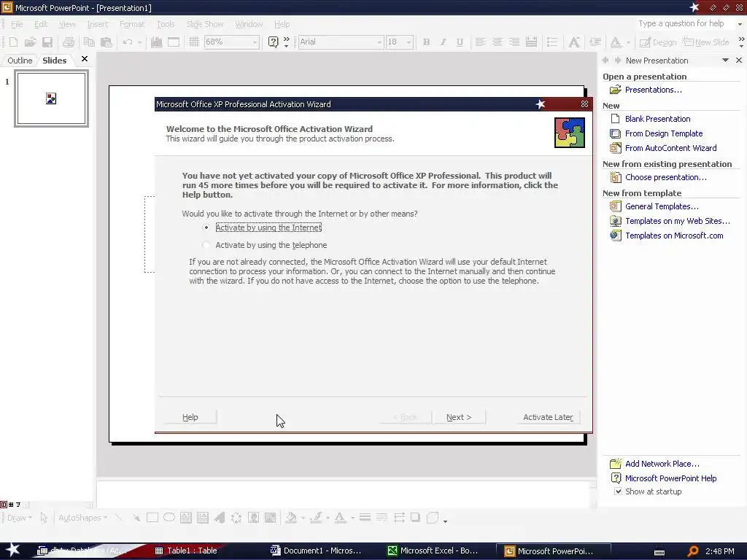Open the AutoShapes dropdown
The width and height of the screenshot is (747, 560).
tap(82, 518)
